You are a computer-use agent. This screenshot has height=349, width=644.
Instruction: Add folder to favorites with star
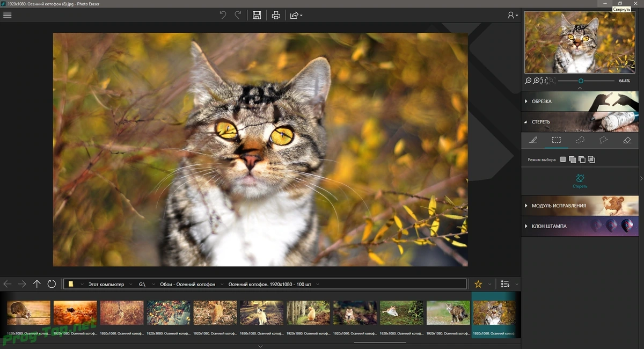click(478, 284)
